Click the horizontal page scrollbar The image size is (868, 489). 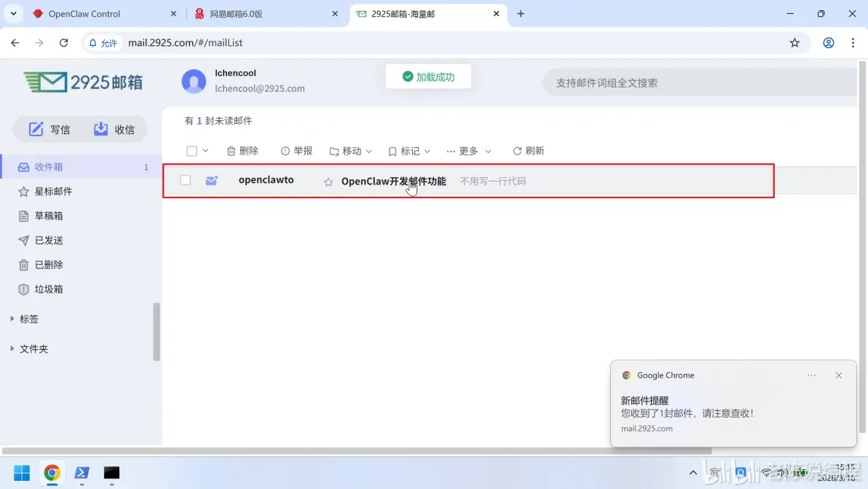(x=357, y=451)
